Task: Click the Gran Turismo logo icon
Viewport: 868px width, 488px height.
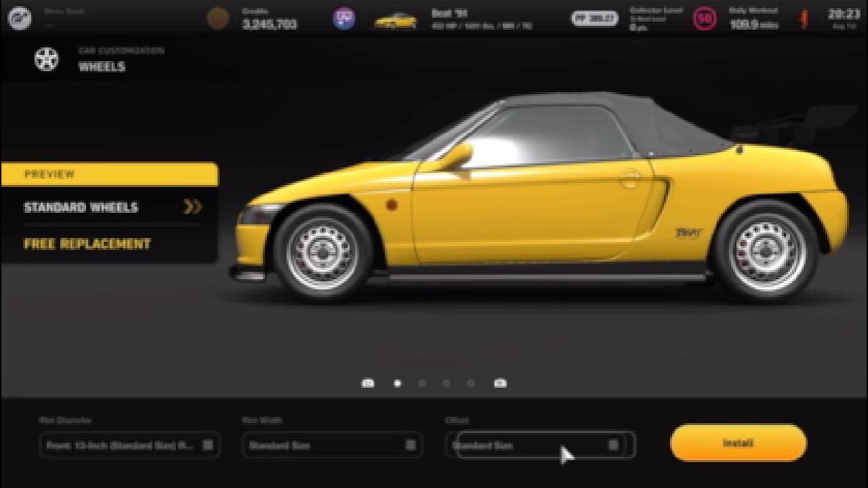Action: (x=20, y=18)
